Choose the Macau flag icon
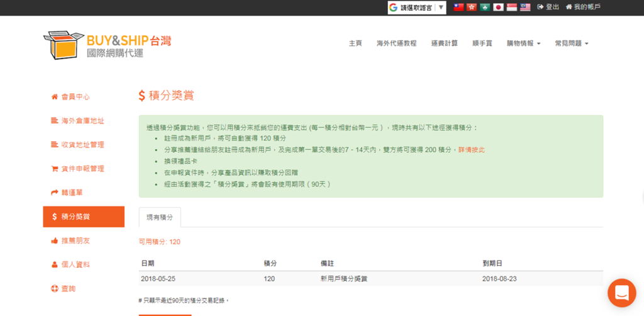Viewport: 644px width, 316px height. point(485,8)
